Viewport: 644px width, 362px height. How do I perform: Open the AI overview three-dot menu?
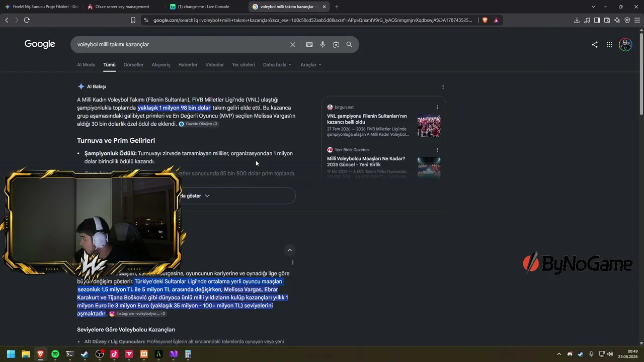[x=443, y=86]
